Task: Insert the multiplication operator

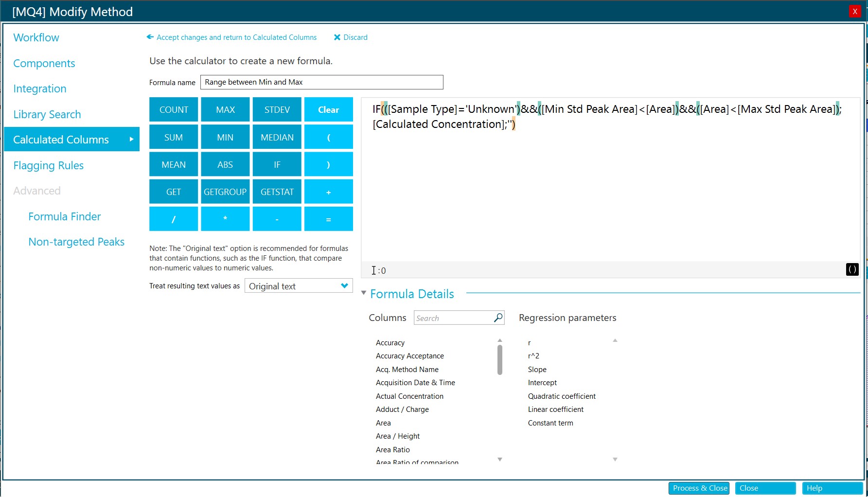Action: point(225,219)
